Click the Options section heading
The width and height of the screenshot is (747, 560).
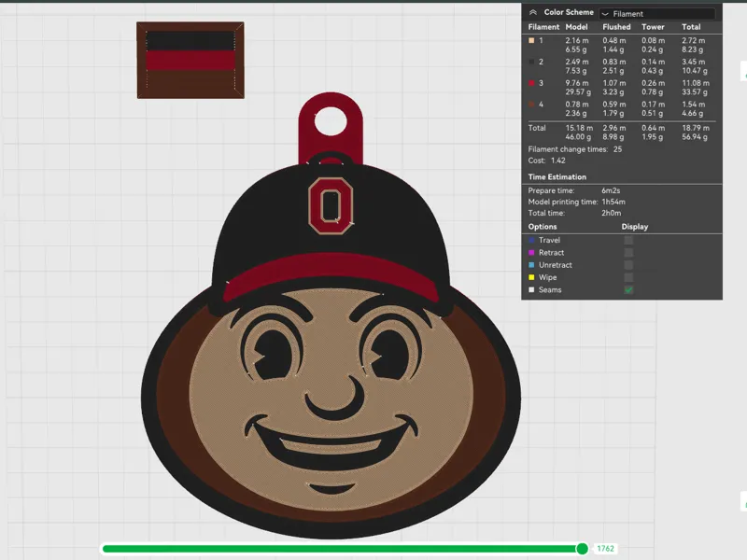(543, 227)
